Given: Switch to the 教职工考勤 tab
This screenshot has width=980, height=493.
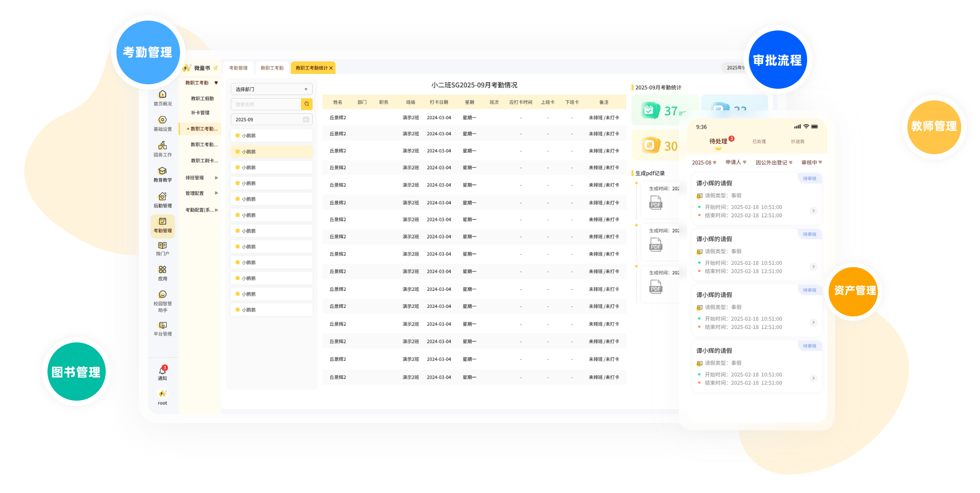Looking at the screenshot, I should [x=272, y=68].
